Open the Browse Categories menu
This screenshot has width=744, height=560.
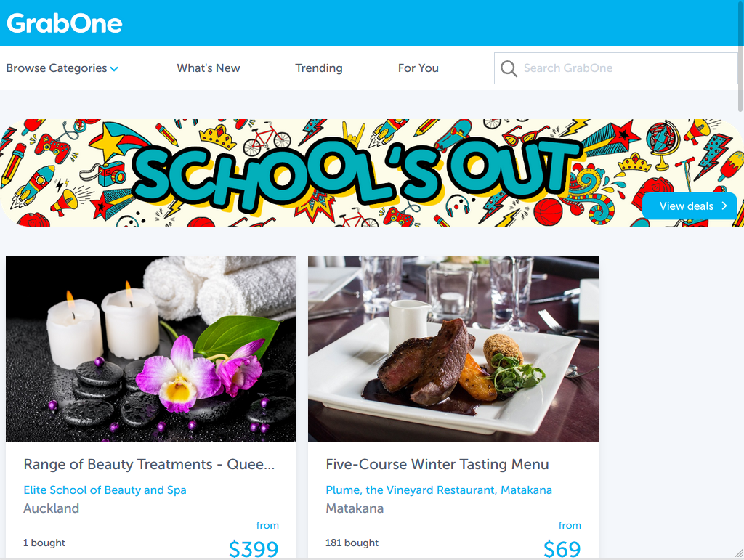(62, 68)
